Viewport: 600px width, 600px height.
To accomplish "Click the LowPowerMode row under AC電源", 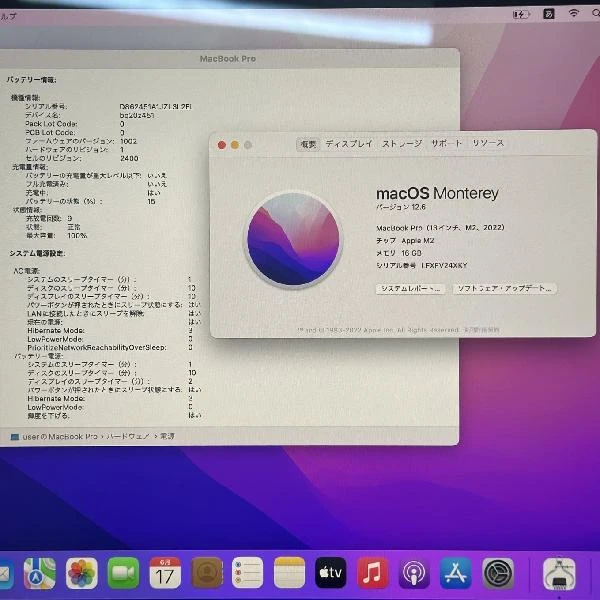I will pyautogui.click(x=110, y=339).
